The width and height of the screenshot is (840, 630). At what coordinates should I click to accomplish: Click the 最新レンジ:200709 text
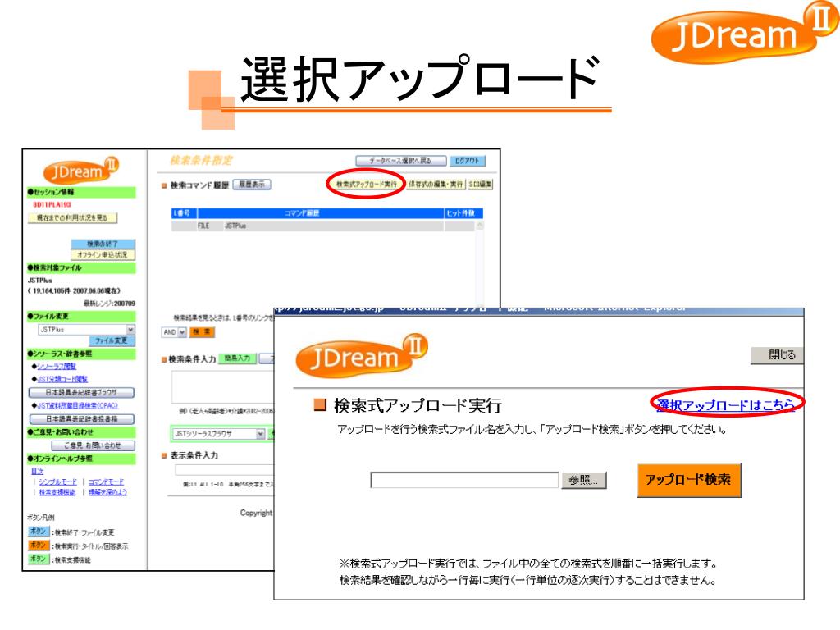(109, 304)
